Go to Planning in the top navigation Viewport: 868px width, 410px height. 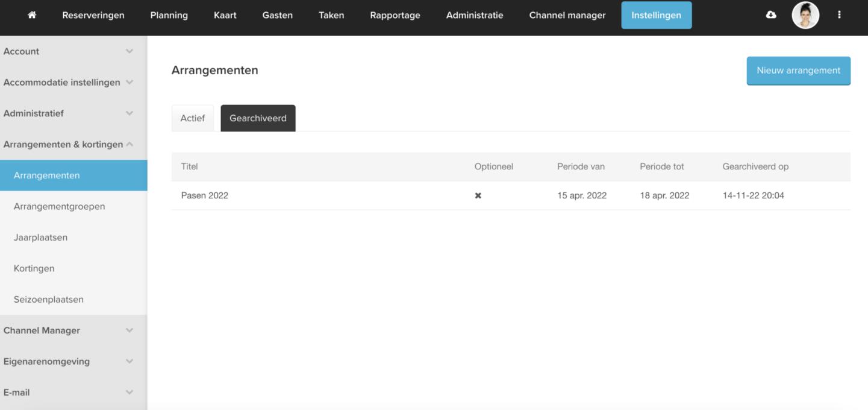tap(169, 15)
